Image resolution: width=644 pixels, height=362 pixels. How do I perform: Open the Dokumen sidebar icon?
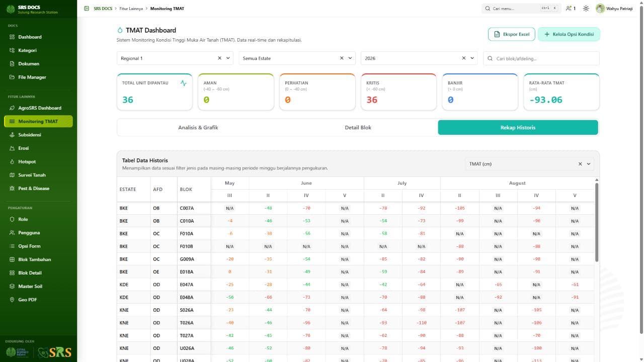pyautogui.click(x=12, y=64)
